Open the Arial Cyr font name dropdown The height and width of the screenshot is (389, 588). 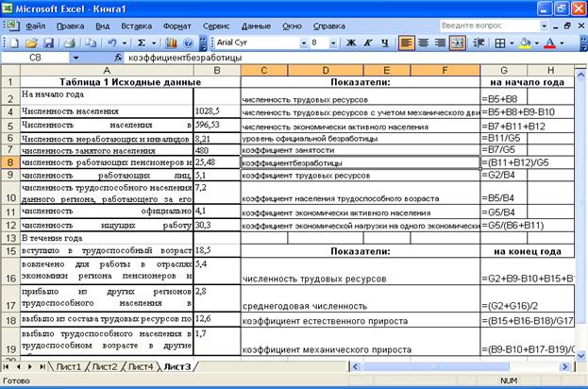click(x=303, y=43)
